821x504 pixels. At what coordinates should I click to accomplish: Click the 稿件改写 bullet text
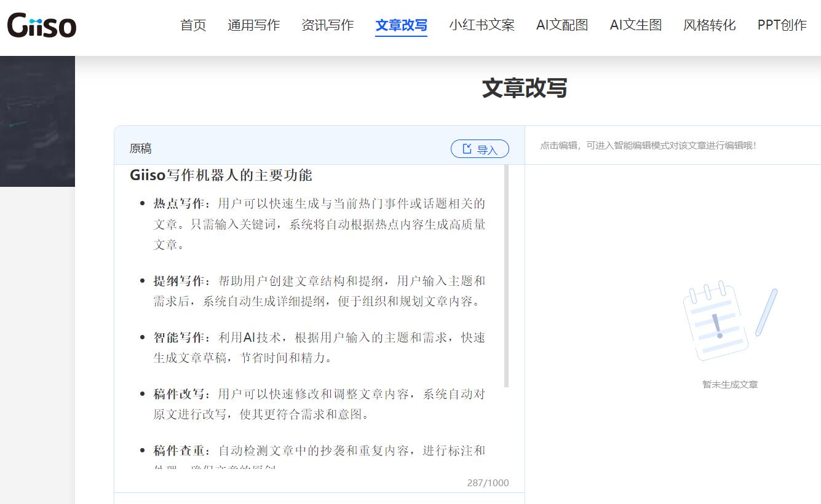(319, 404)
